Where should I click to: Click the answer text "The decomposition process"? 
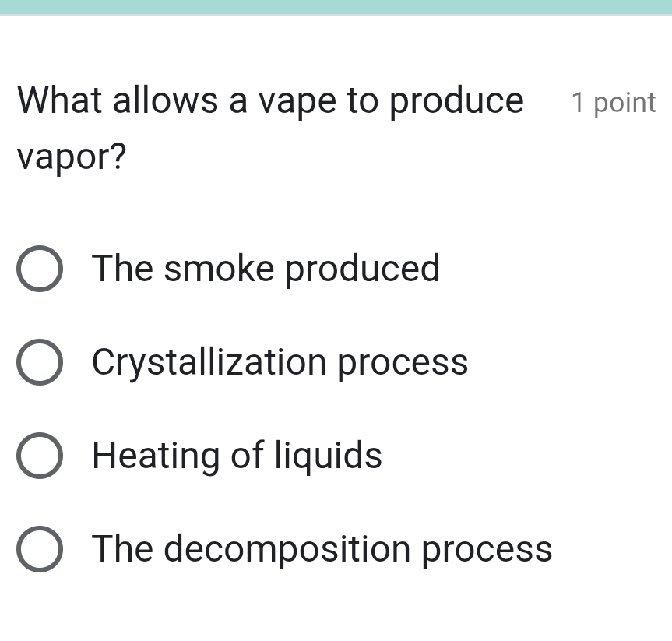click(322, 549)
